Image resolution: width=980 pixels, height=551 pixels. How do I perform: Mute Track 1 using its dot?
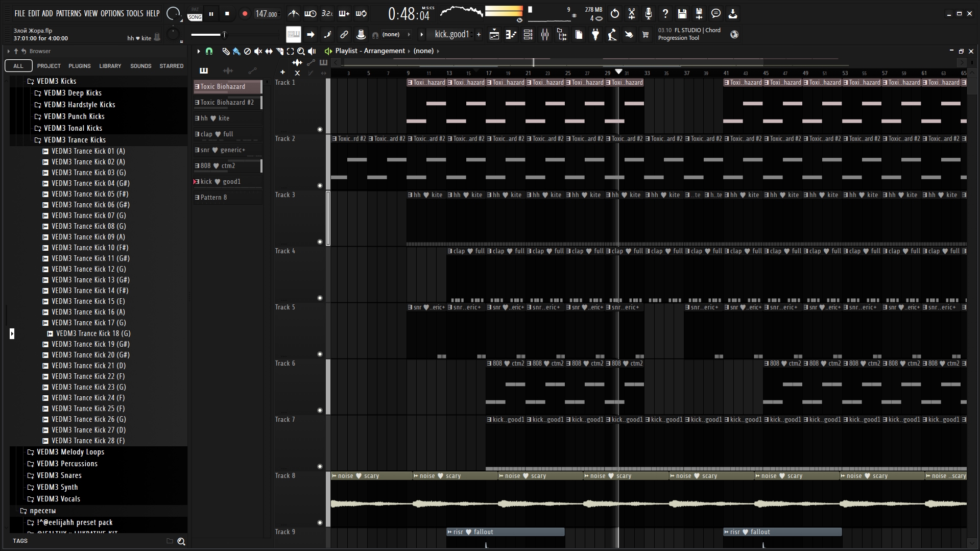click(320, 130)
